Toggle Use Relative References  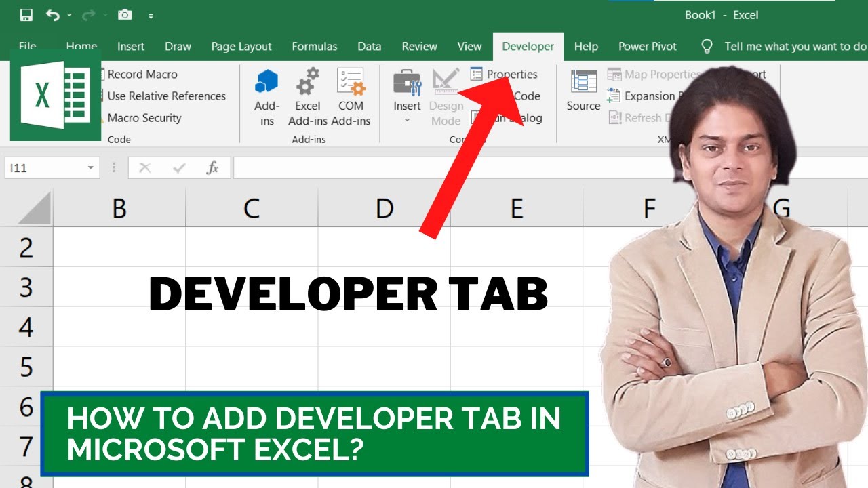point(167,96)
